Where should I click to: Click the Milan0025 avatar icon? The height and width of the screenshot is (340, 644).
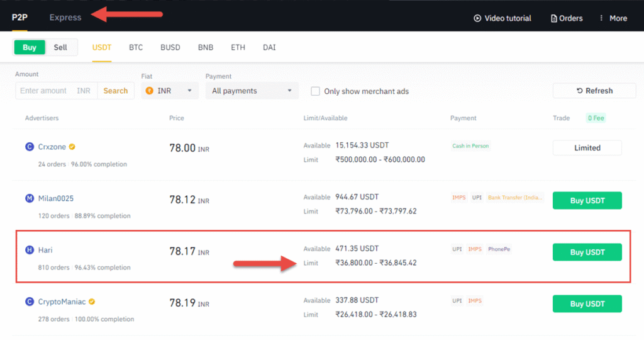[30, 198]
